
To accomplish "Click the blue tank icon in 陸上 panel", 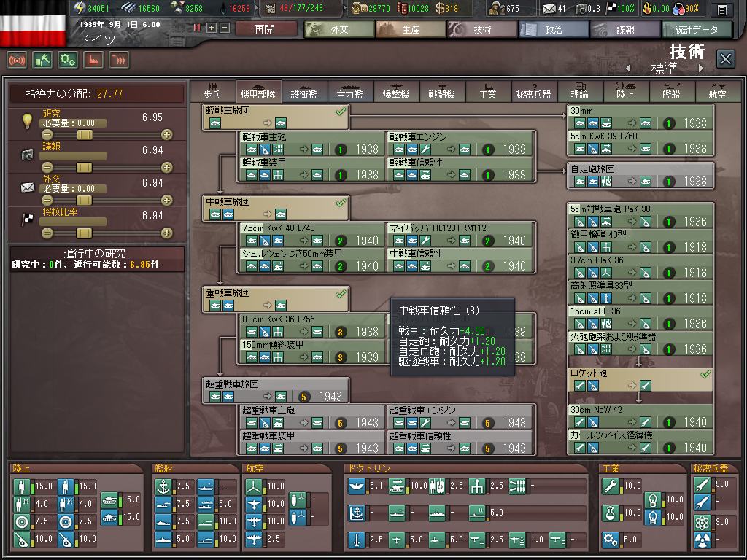I will click(x=110, y=517).
